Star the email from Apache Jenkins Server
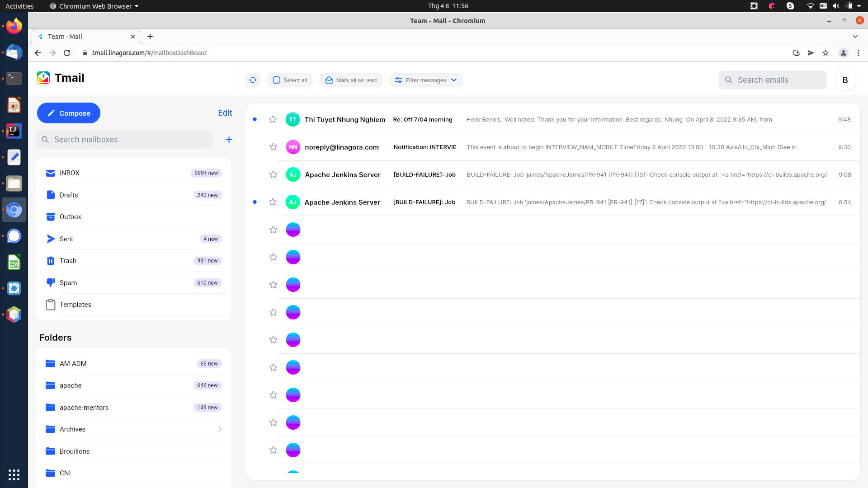This screenshot has height=488, width=868. click(273, 174)
